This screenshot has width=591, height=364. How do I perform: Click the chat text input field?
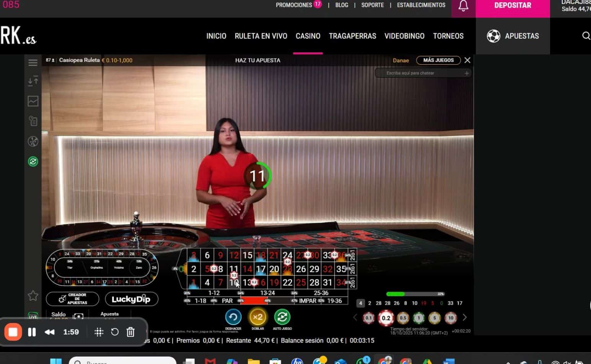(x=419, y=73)
